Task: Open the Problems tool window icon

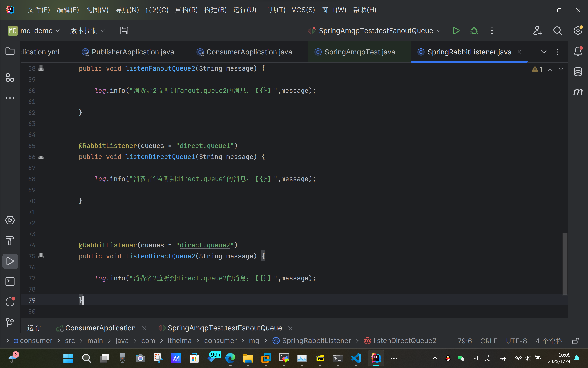Action: (x=10, y=302)
